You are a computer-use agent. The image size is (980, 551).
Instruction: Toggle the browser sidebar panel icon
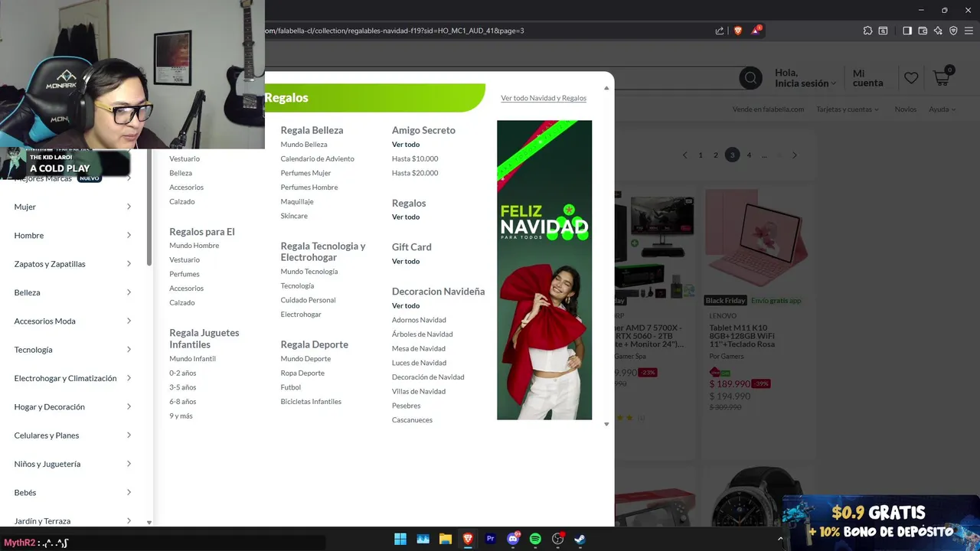[x=907, y=31]
